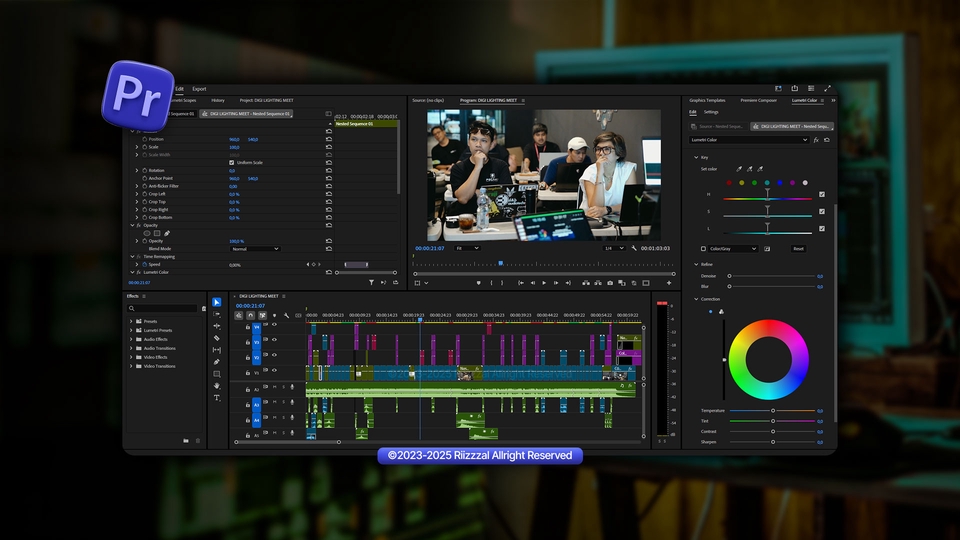960x540 pixels.
Task: Click the add color eyedropper icon
Action: point(749,169)
